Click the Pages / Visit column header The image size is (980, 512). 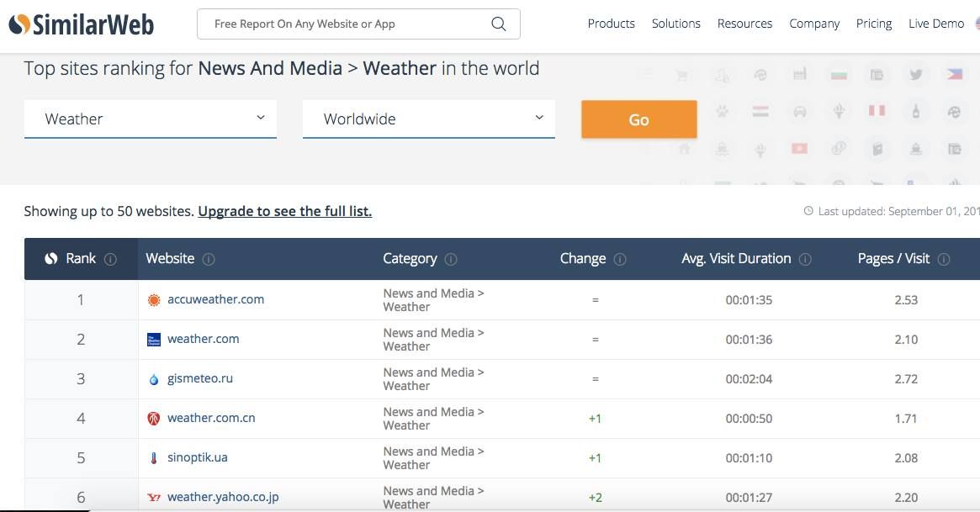click(x=893, y=258)
